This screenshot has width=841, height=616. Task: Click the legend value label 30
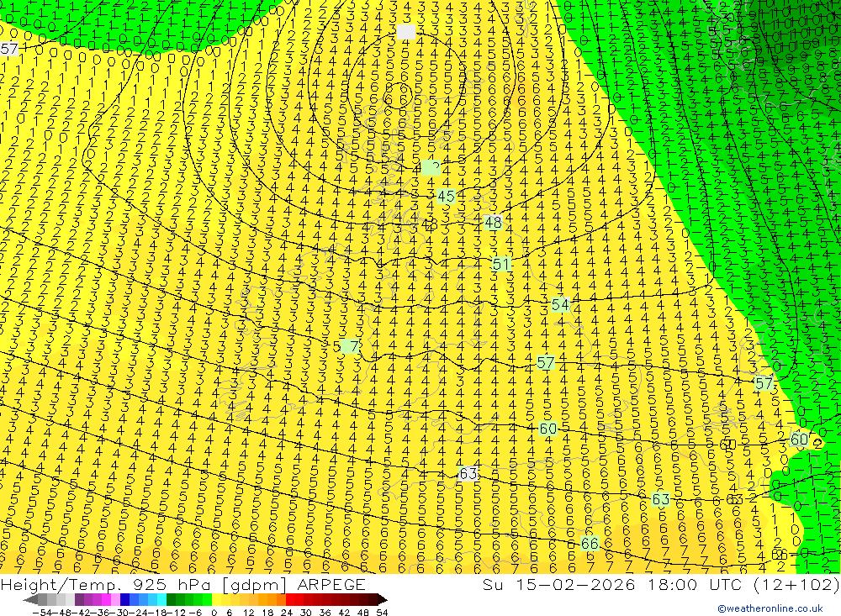coord(306,613)
